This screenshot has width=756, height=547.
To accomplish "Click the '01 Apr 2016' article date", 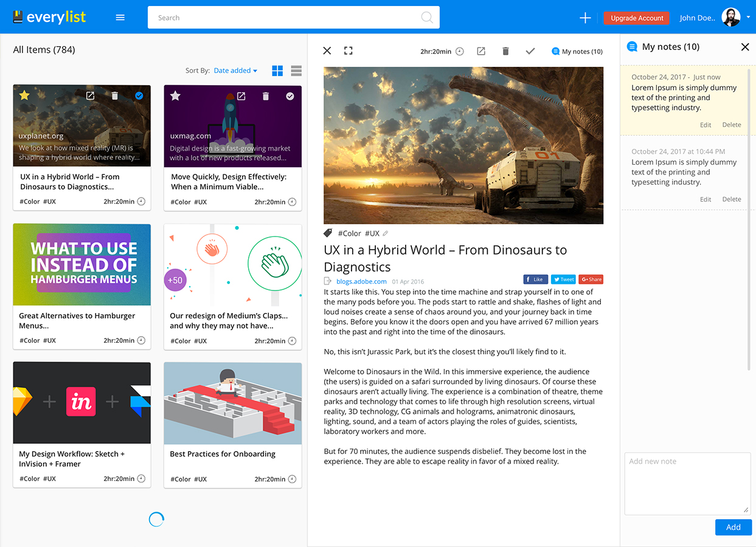I will point(408,281).
